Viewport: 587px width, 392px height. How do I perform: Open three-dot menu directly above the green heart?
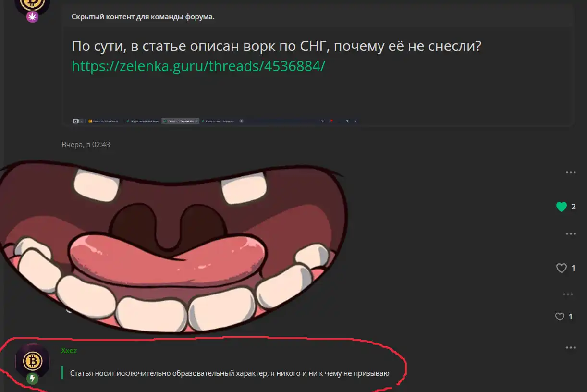point(571,172)
